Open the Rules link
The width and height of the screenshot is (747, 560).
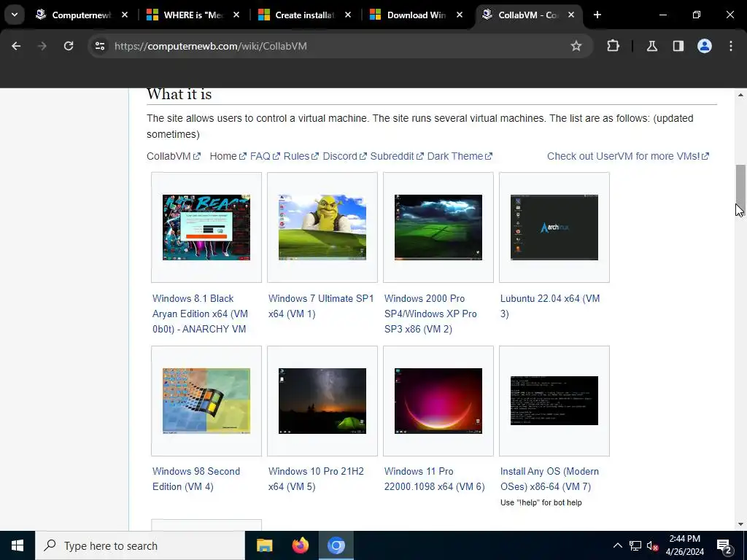(301, 156)
